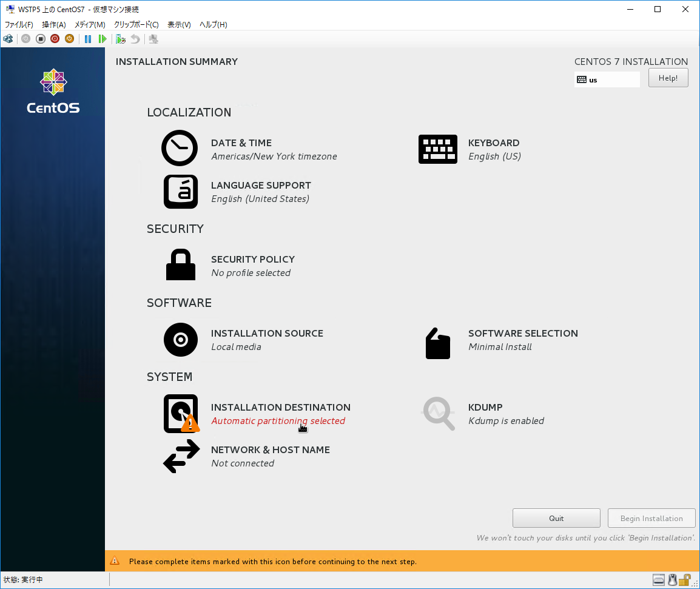Revert the virtual machine with the undo arrow
This screenshot has width=700, height=589.
(135, 39)
